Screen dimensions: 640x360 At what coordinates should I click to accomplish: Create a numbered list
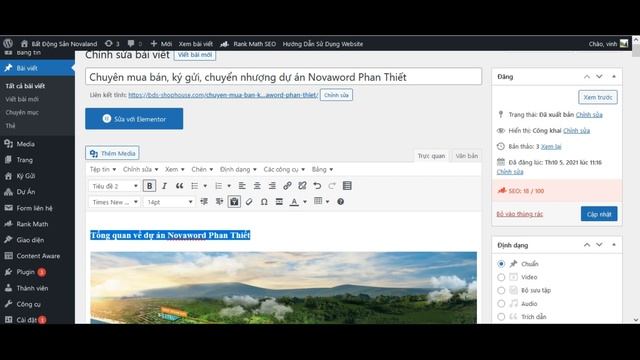218,186
